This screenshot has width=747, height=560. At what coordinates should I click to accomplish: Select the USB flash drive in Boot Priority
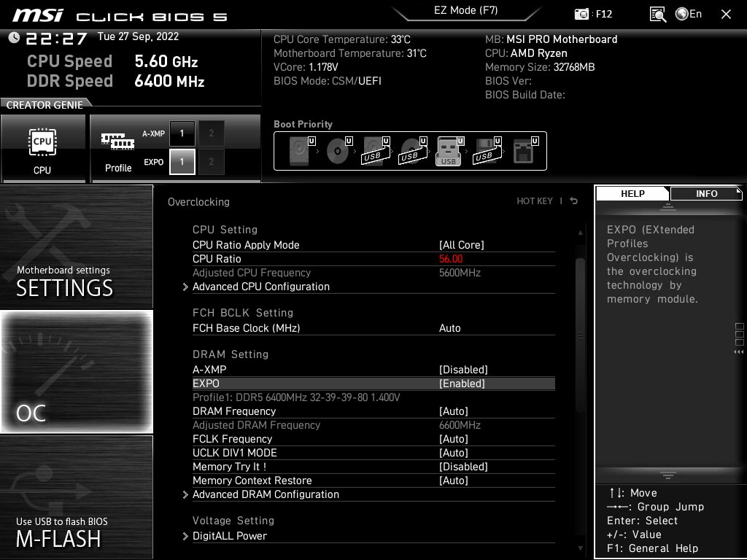click(x=449, y=149)
